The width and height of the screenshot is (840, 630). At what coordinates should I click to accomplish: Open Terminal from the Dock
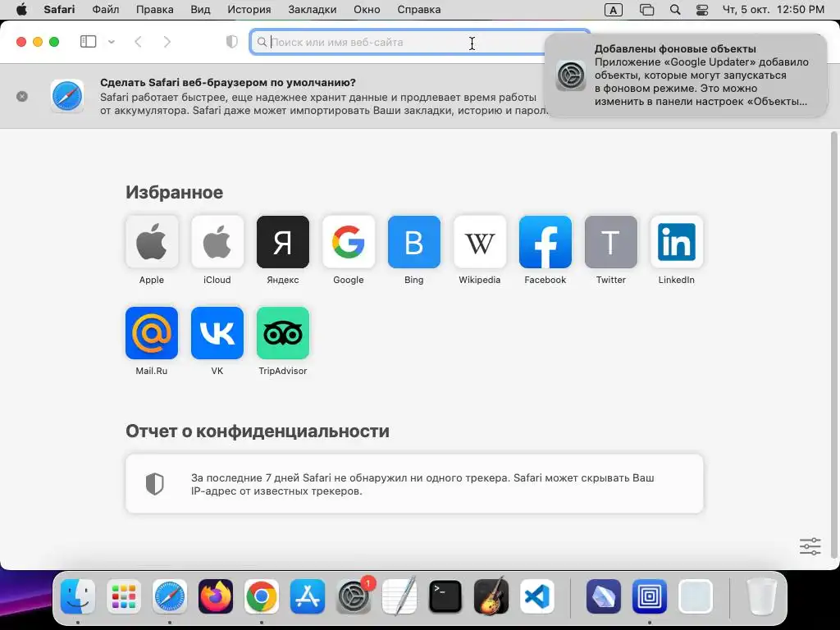[x=445, y=596]
